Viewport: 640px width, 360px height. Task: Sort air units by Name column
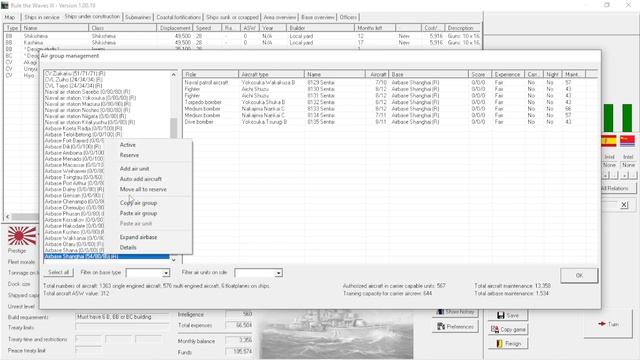(335, 74)
